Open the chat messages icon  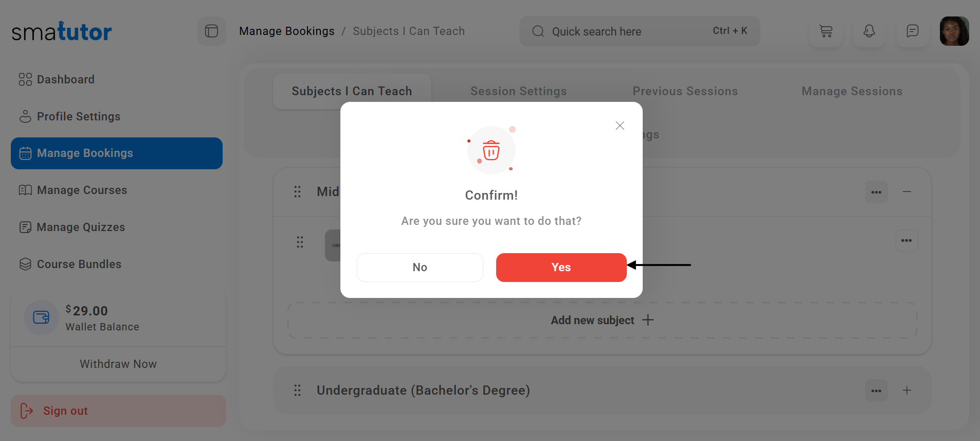click(912, 31)
